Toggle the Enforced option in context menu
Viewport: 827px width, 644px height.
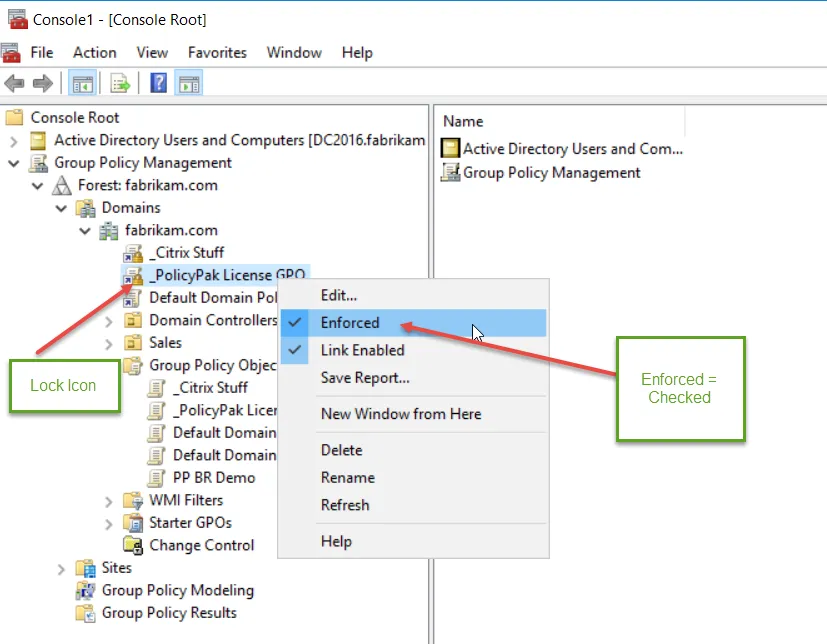[350, 323]
